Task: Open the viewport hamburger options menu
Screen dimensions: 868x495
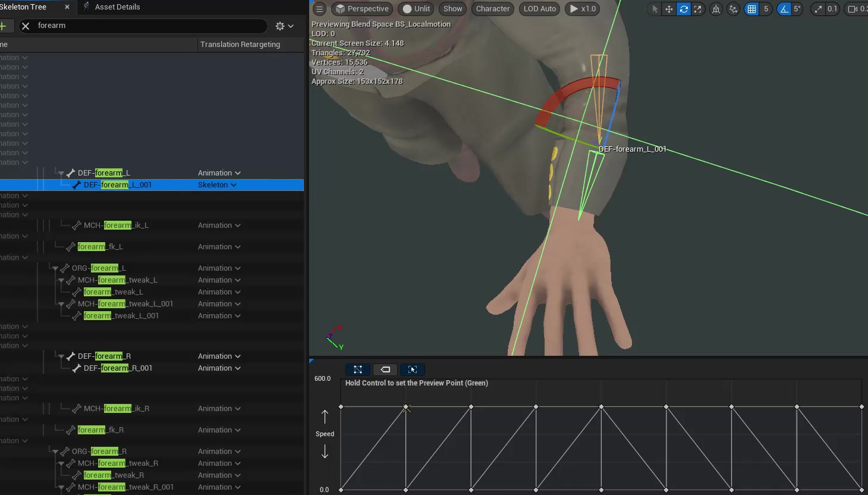Action: [x=320, y=9]
